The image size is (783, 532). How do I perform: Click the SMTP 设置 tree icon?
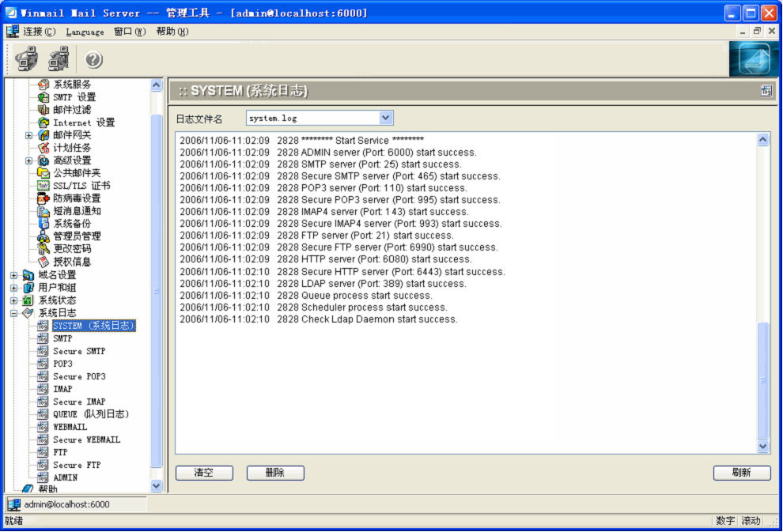(x=43, y=96)
